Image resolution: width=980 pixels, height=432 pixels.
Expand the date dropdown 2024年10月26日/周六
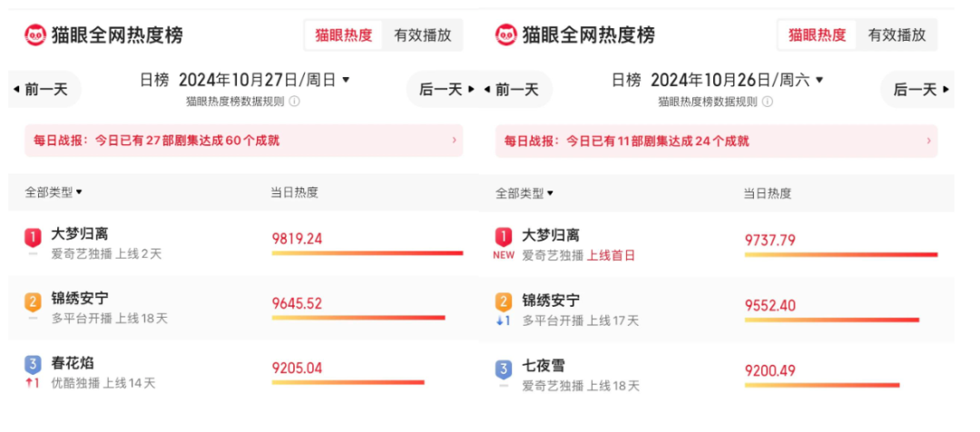tap(738, 80)
